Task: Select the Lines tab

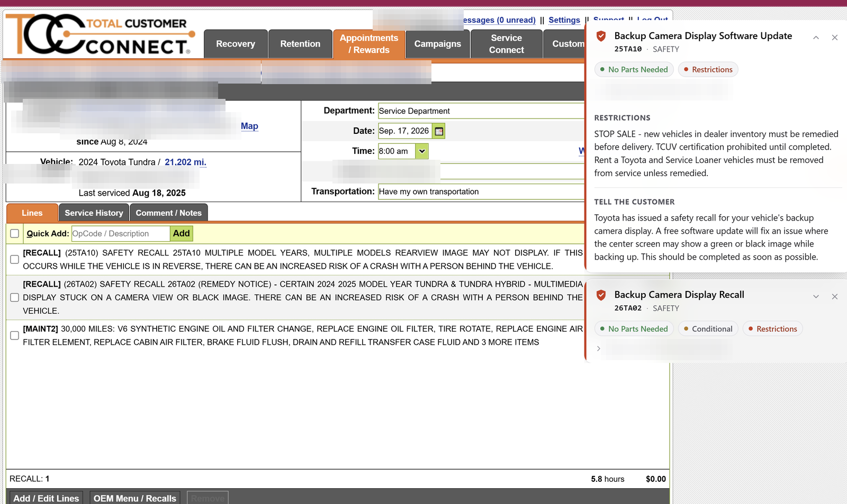Action: click(x=32, y=213)
